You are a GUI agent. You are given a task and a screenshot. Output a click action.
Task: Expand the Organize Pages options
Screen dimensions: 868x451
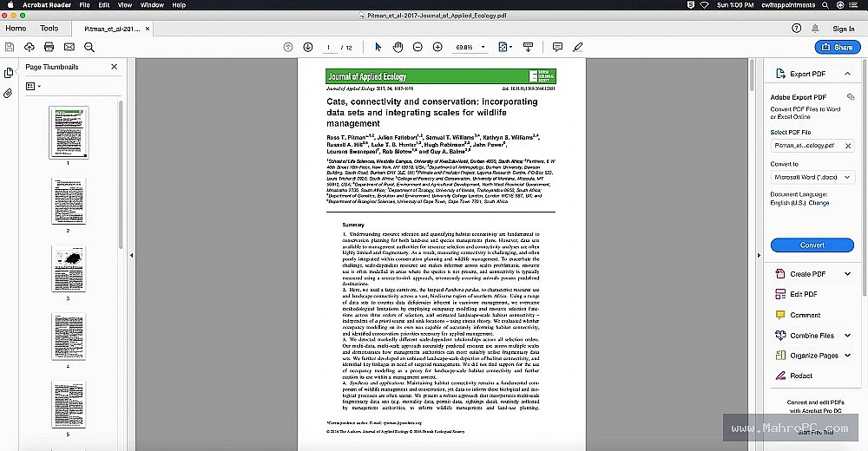coord(847,356)
